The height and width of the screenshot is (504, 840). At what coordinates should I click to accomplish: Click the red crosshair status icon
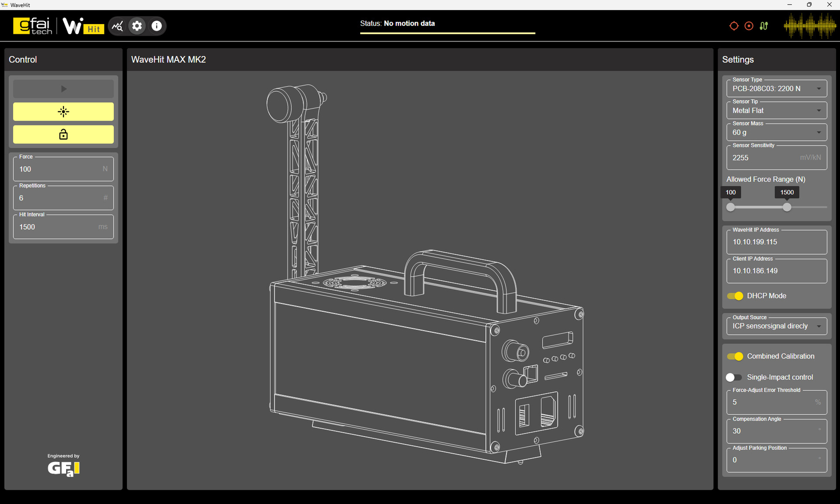click(x=734, y=26)
